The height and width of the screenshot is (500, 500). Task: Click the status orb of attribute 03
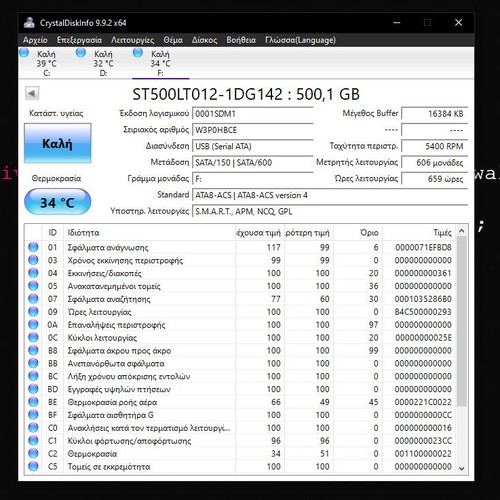33,260
